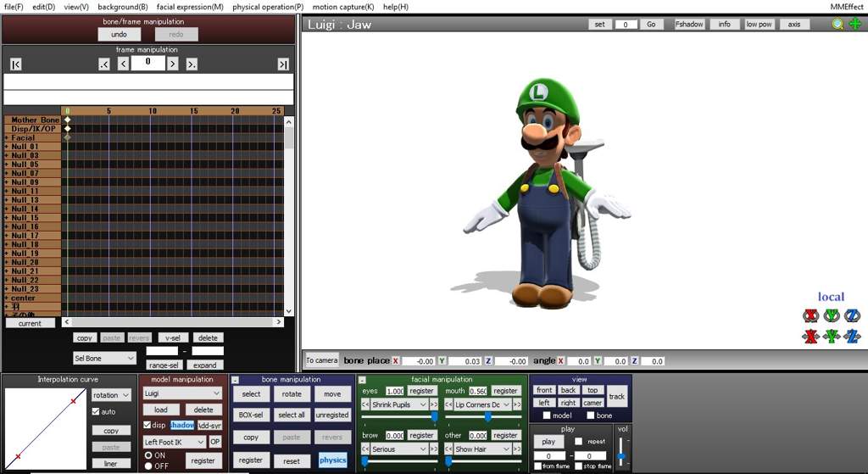Open the file(F) menu
This screenshot has width=868, height=474.
click(14, 7)
